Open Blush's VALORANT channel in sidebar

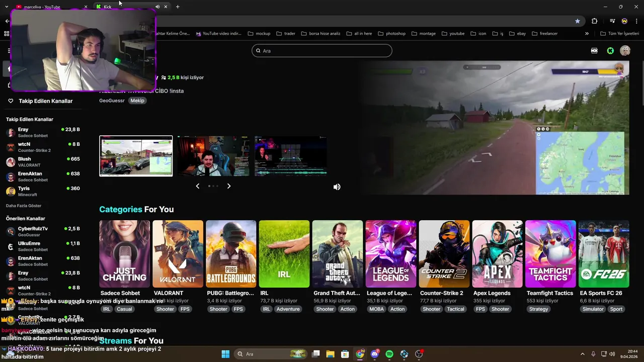(43, 162)
